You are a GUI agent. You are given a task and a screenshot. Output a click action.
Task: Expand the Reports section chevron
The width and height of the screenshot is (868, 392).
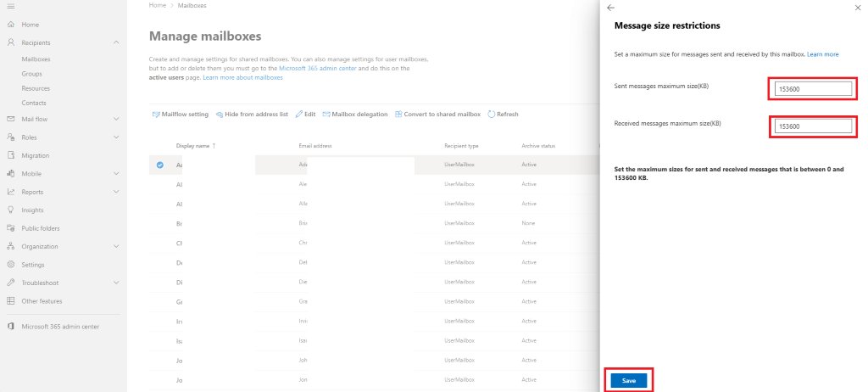point(116,192)
